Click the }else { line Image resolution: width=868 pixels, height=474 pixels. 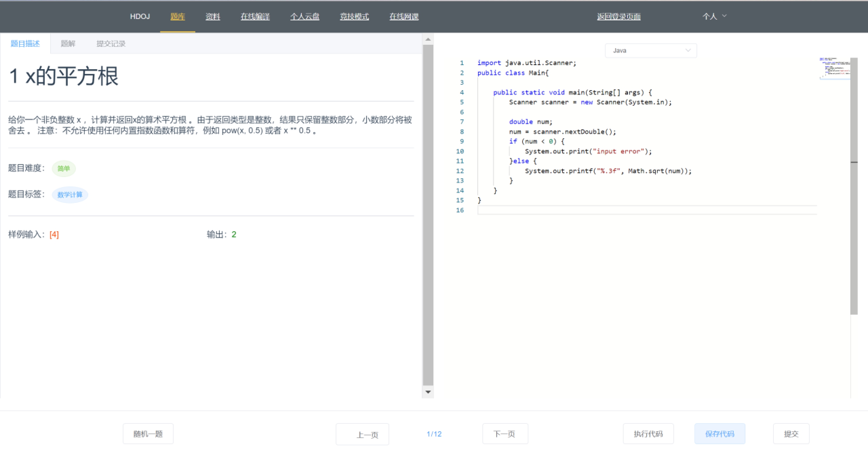523,161
